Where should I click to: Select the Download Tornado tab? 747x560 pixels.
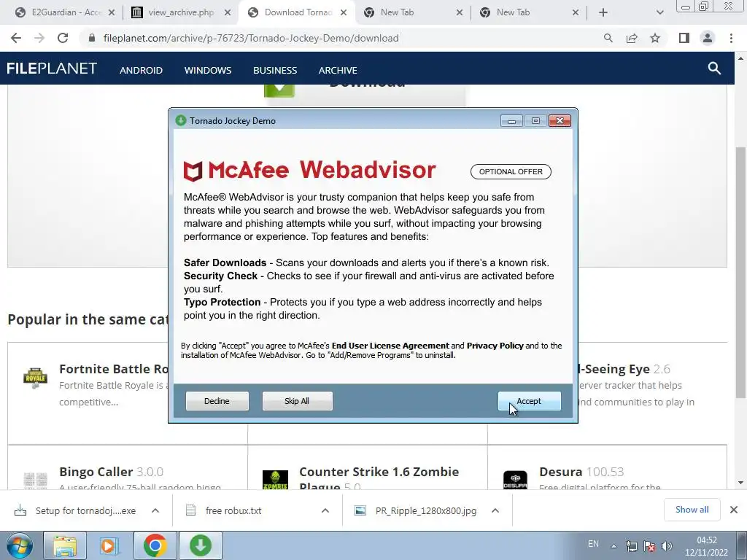[298, 12]
